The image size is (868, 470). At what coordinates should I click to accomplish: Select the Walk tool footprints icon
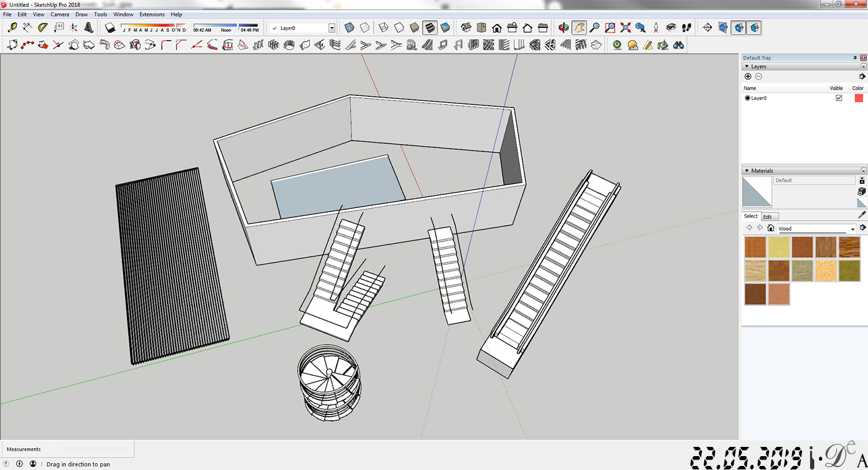686,27
